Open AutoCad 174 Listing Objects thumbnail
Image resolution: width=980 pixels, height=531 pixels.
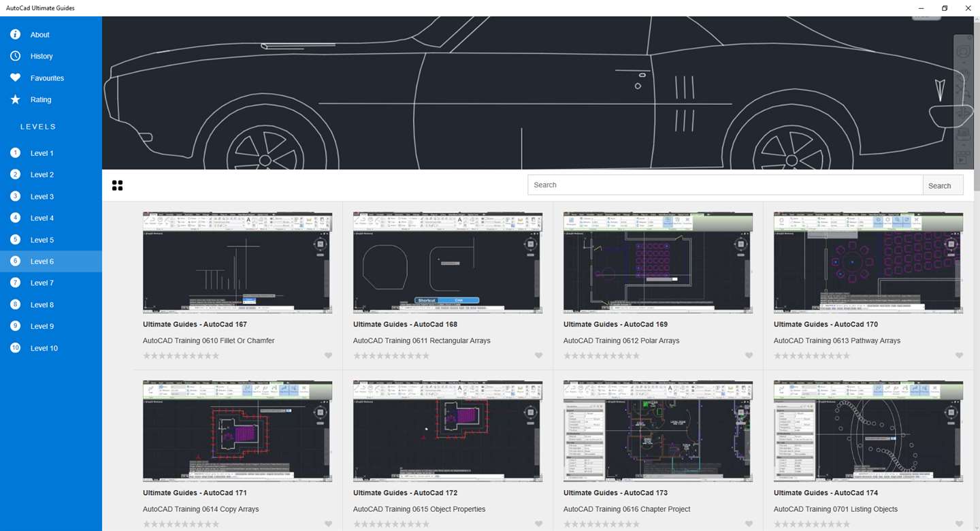pyautogui.click(x=868, y=432)
